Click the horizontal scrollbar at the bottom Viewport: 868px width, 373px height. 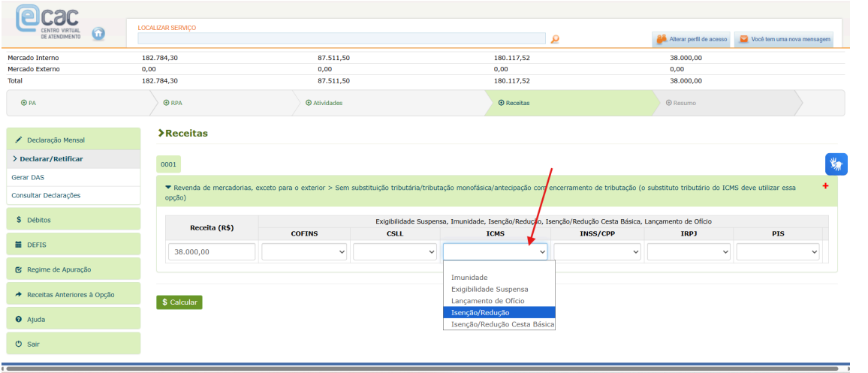point(420,368)
